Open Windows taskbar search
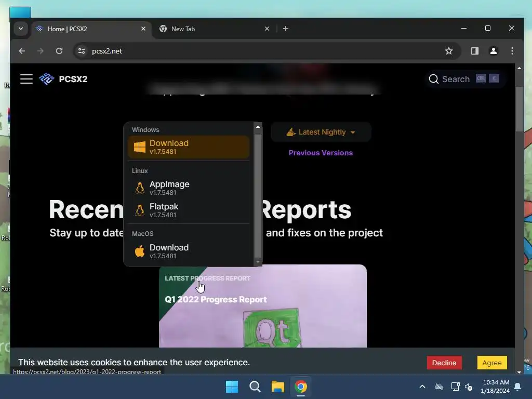The height and width of the screenshot is (399, 532). tap(255, 387)
